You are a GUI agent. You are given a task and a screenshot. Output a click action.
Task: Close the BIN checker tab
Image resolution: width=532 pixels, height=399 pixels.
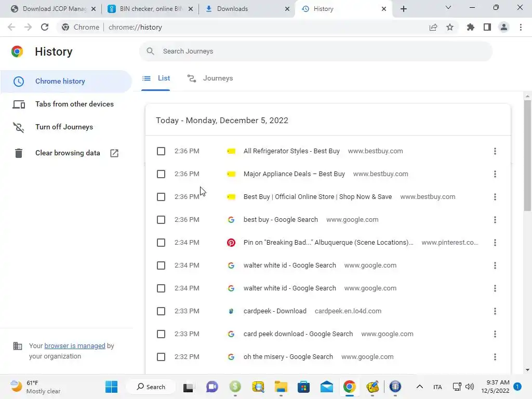191,9
